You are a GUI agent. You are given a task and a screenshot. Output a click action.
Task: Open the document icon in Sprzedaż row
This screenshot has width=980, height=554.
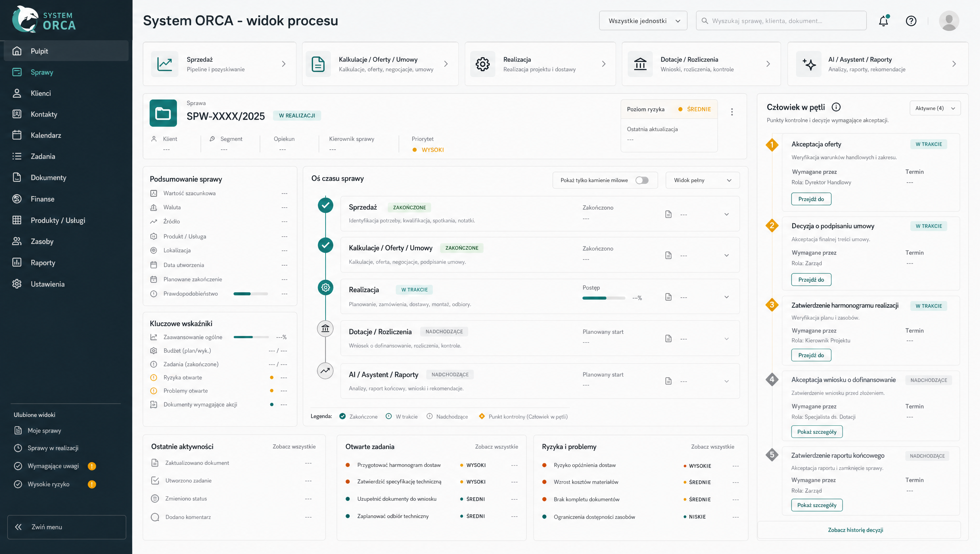668,214
